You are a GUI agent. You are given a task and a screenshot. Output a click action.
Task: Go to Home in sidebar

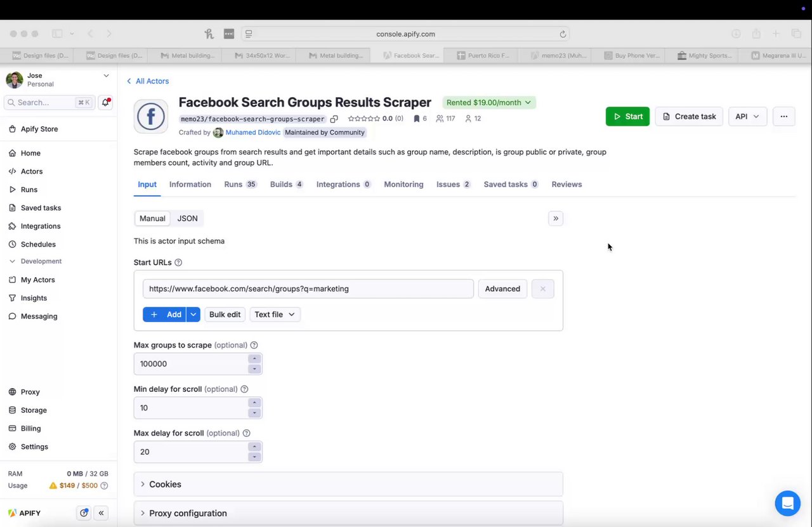click(30, 153)
